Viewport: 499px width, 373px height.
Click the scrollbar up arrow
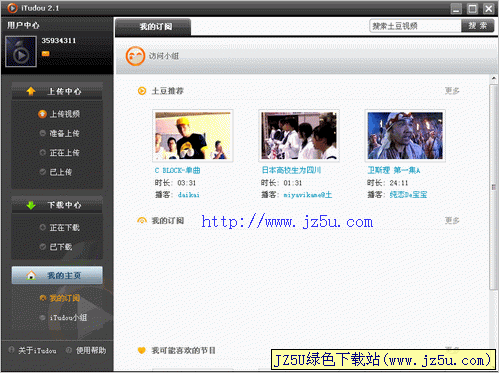pos(494,79)
